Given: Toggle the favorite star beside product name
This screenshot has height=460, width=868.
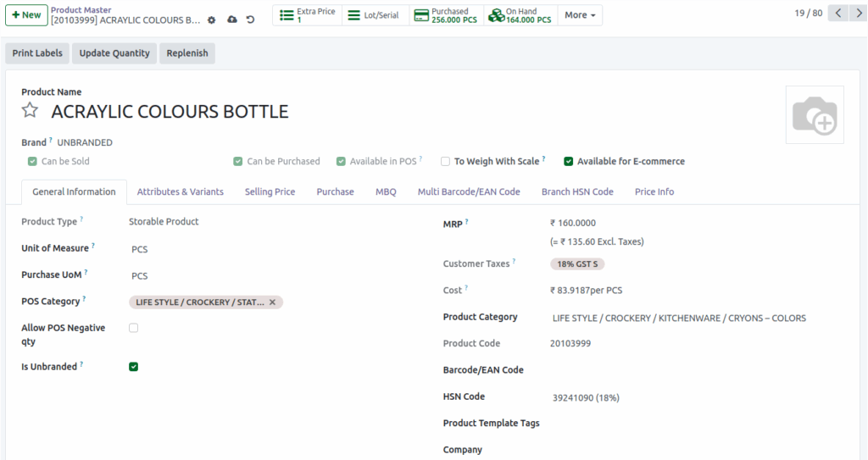Looking at the screenshot, I should 30,110.
